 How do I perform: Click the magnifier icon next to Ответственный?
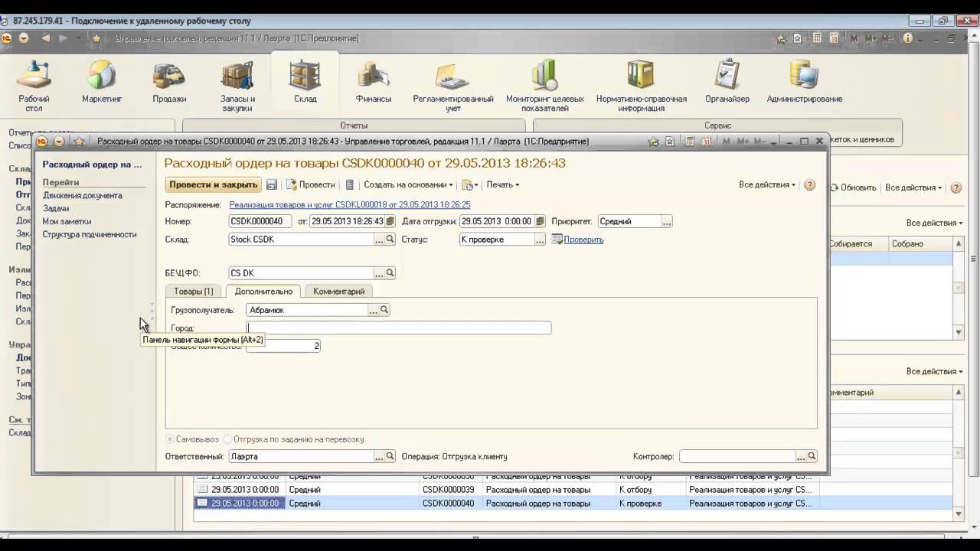[390, 456]
